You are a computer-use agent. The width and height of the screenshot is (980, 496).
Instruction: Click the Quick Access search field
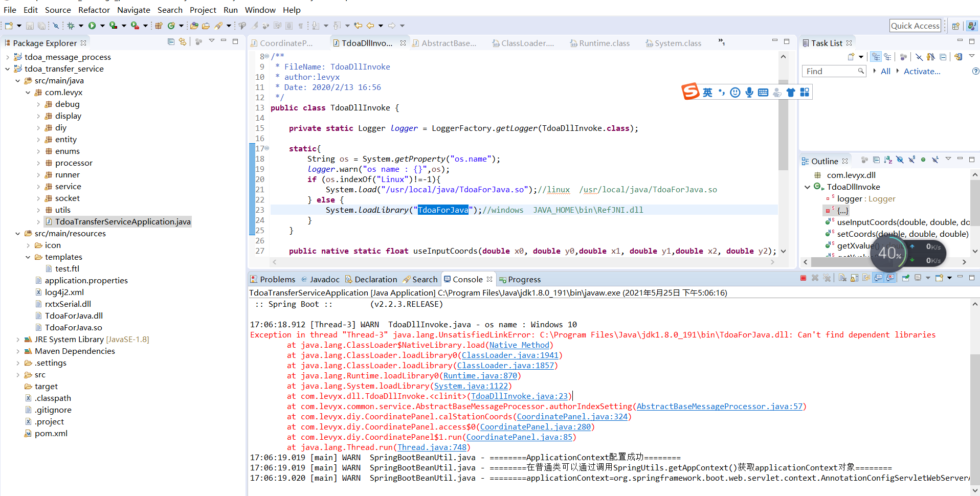[x=915, y=26]
